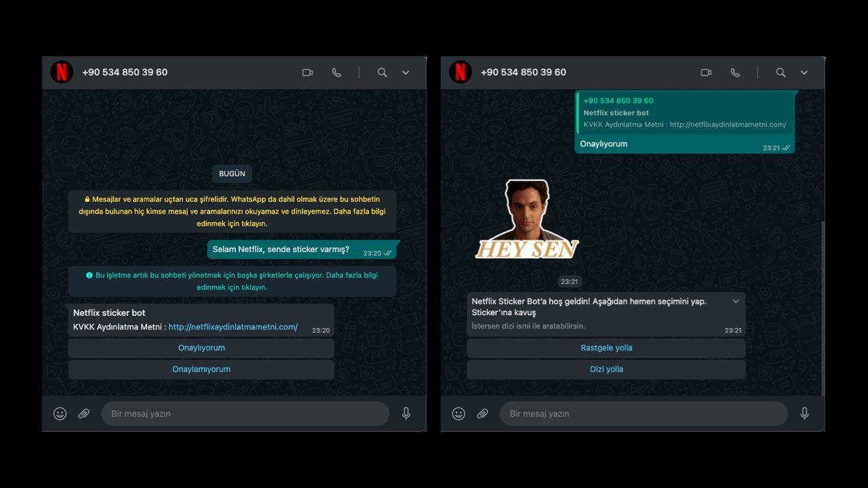Open business chat management info notice
Viewport: 868px width, 488px height.
click(x=232, y=281)
